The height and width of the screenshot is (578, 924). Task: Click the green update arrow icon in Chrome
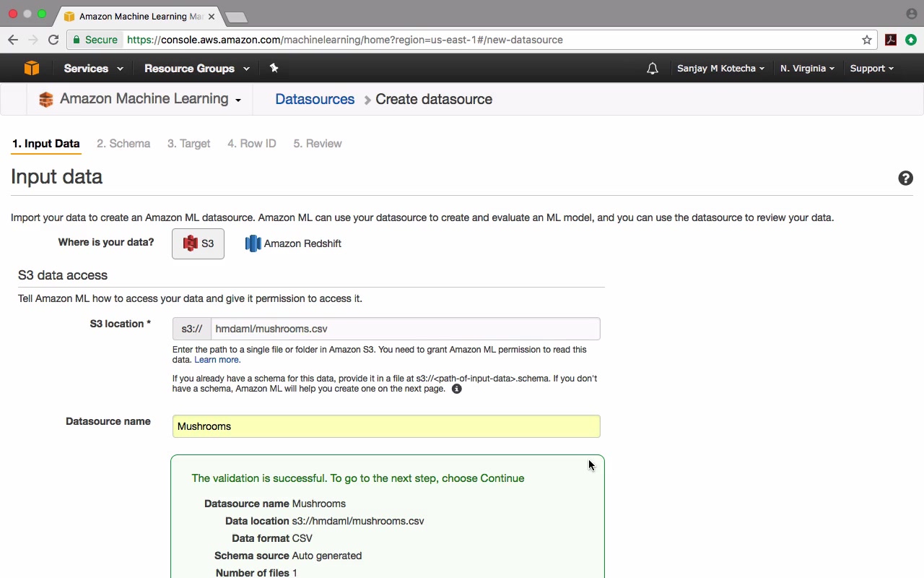point(911,40)
